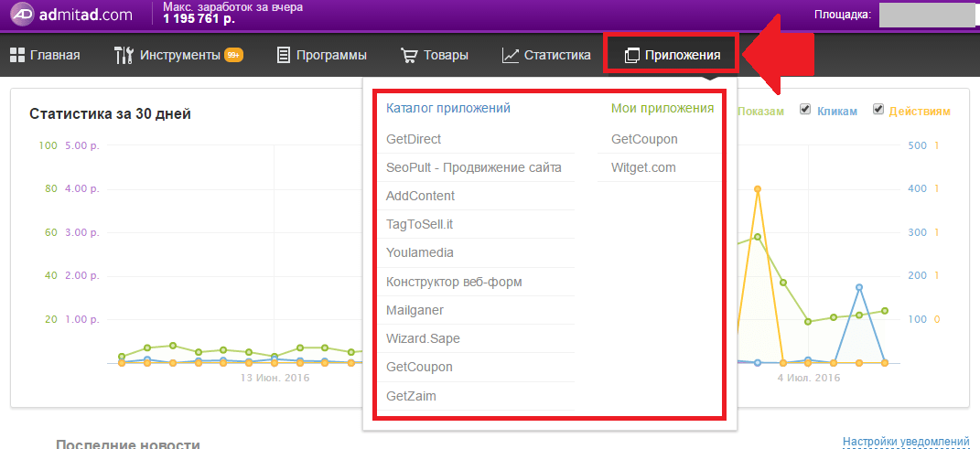The image size is (980, 449).
Task: Open the Статистика section
Action: click(x=546, y=55)
